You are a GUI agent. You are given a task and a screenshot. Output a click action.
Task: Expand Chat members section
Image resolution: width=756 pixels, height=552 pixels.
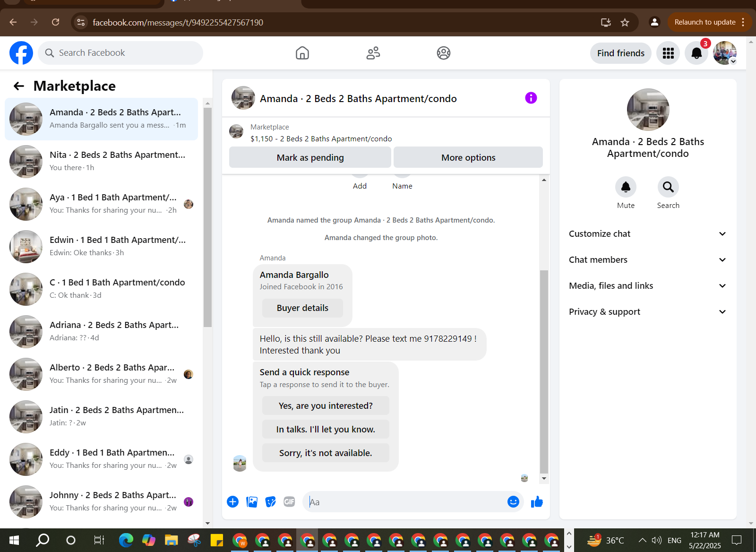[x=647, y=260]
